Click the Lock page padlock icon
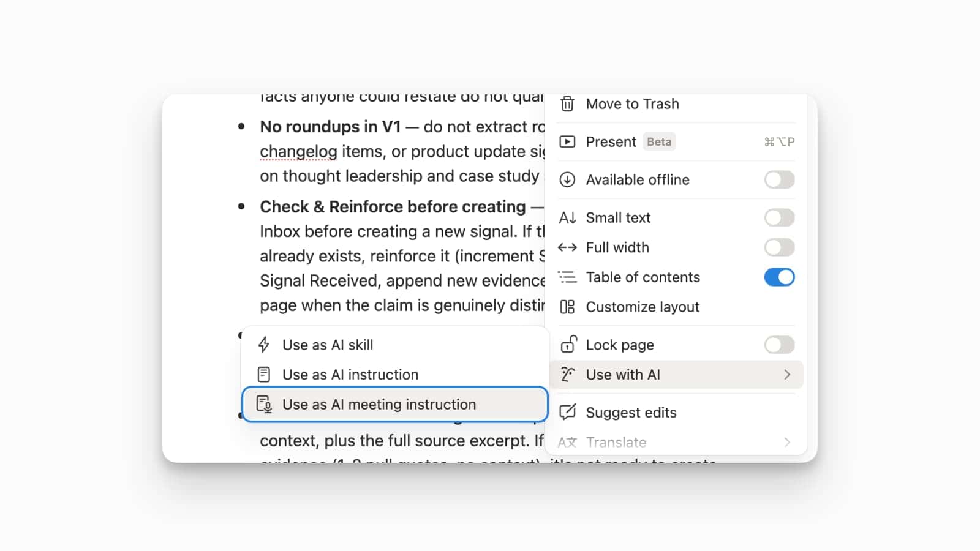Screen dimensions: 980x551 click(568, 345)
